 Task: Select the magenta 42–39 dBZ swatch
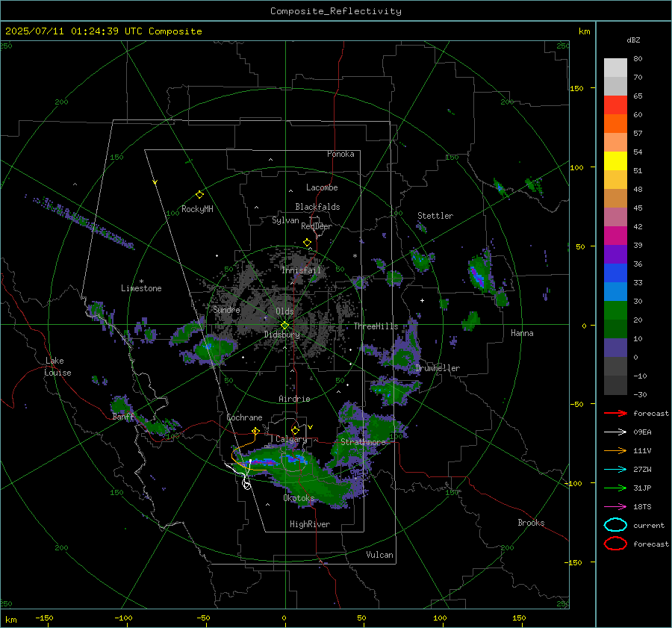615,235
